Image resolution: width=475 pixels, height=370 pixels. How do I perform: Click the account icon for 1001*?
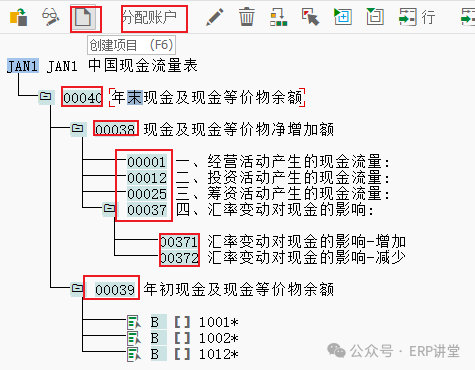coord(134,322)
